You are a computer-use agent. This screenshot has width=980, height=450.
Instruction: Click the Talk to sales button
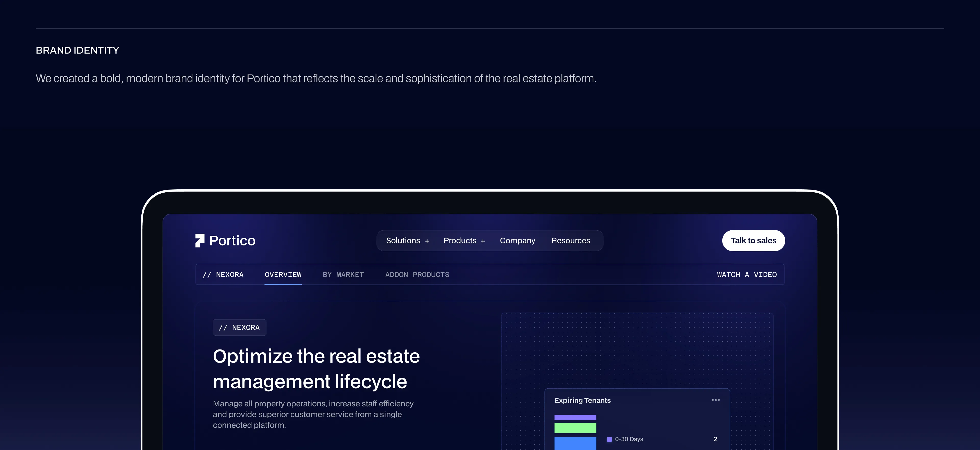tap(753, 240)
